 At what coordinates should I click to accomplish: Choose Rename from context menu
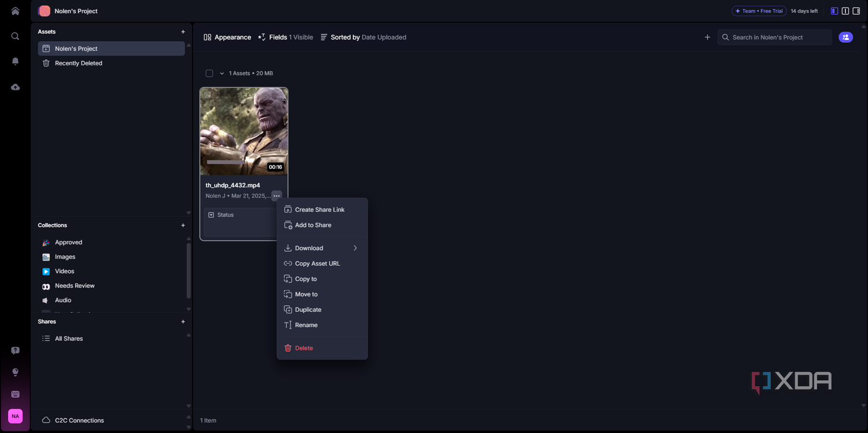coord(322,325)
